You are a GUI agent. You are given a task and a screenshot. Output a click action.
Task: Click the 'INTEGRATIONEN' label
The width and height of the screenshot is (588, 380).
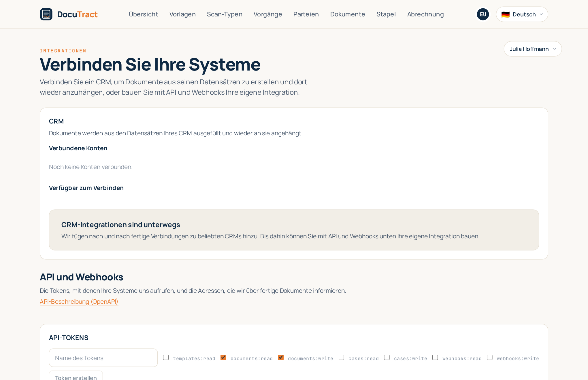(x=63, y=51)
